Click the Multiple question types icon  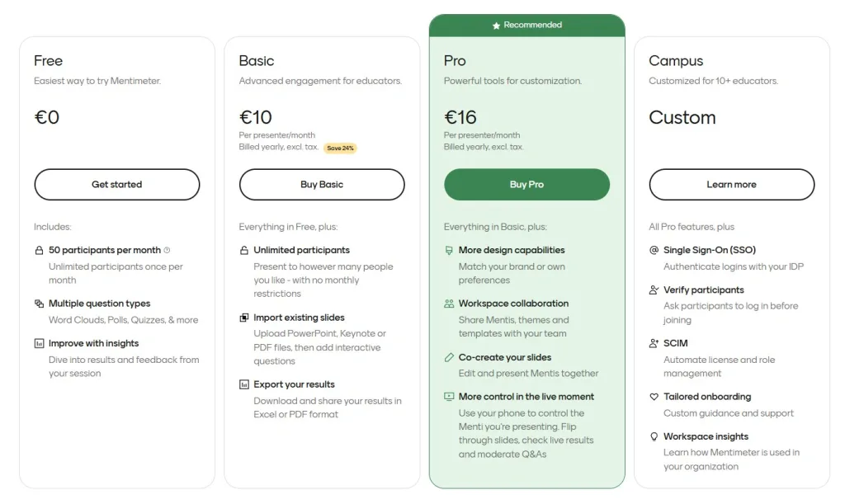[x=39, y=304]
